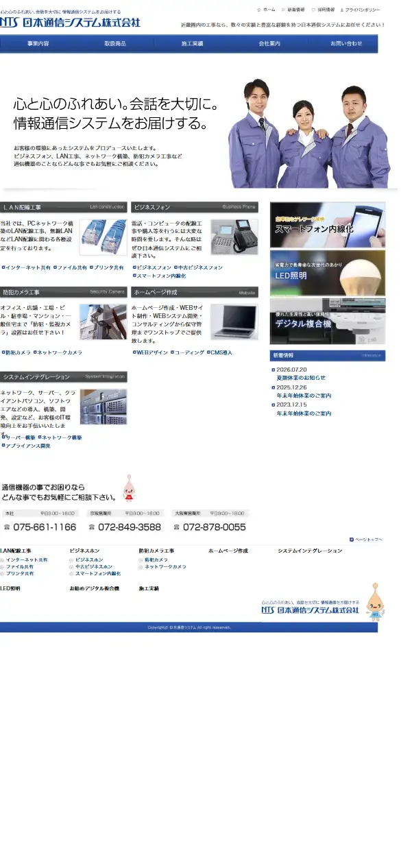Follow the 中古ビジネスフォン link under Business Phone
401x868 pixels.
click(199, 267)
